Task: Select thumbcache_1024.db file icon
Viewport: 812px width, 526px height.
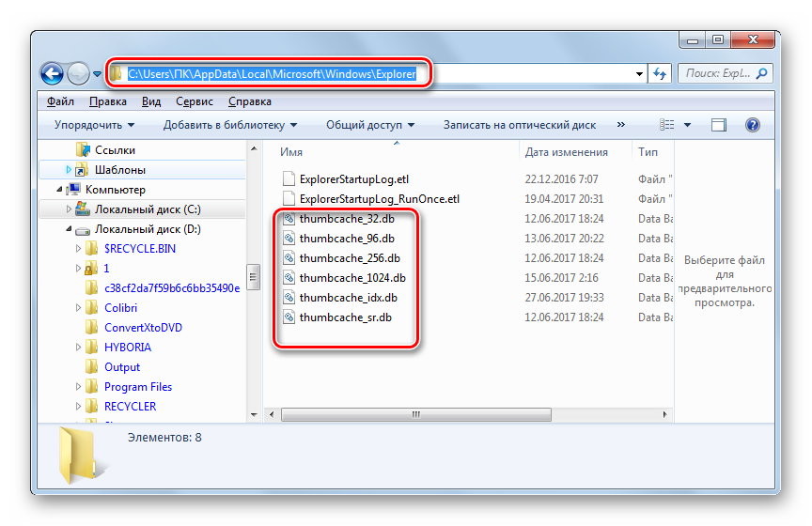Action: 289,277
